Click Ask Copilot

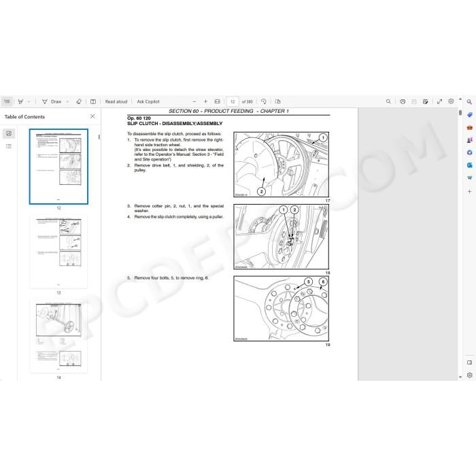pyautogui.click(x=148, y=101)
